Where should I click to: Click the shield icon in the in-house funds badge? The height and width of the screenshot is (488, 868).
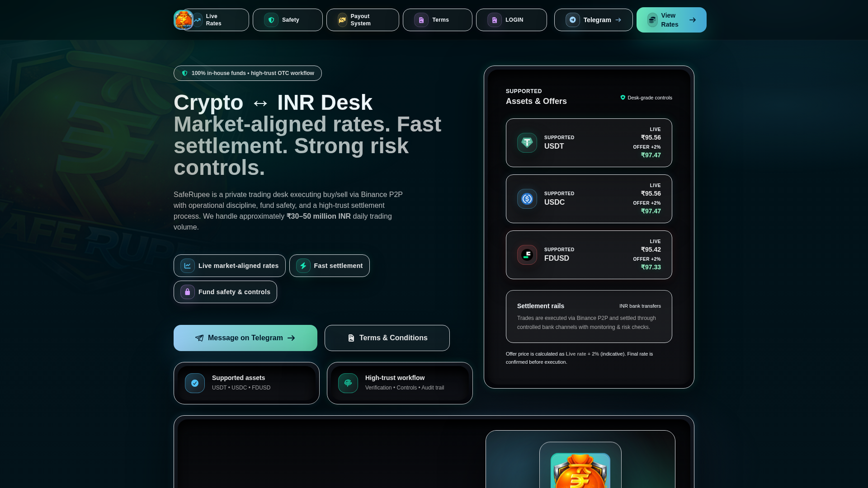tap(184, 73)
